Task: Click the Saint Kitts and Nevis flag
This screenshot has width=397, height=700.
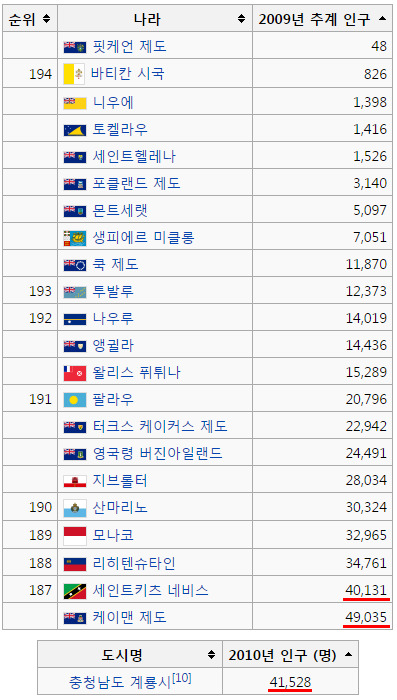Action: click(75, 591)
